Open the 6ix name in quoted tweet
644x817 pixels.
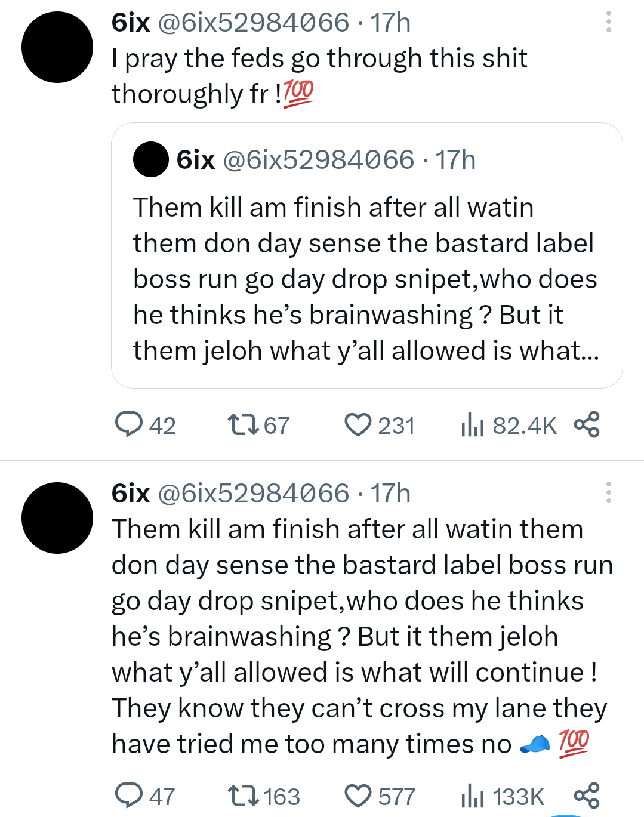point(195,160)
